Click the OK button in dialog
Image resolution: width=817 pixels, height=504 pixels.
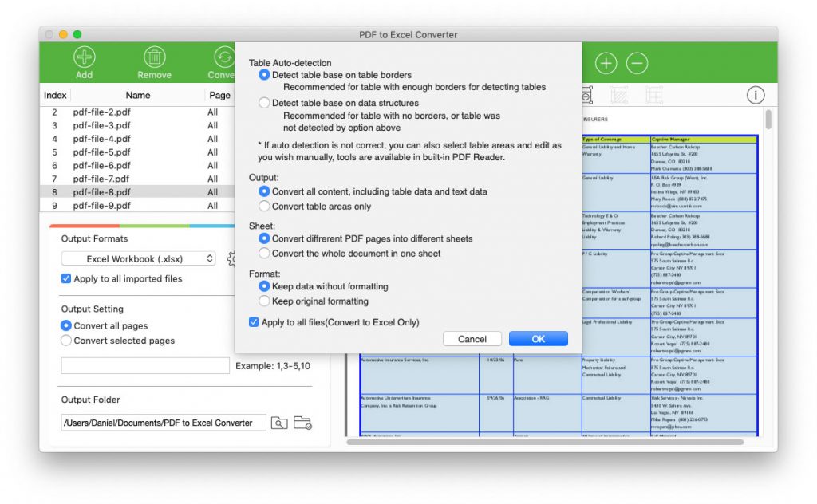click(539, 339)
